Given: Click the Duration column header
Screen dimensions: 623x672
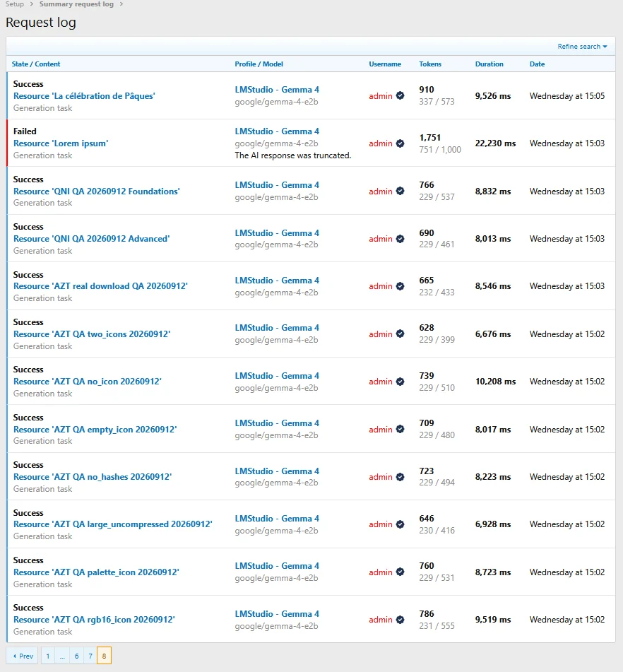Looking at the screenshot, I should [x=489, y=64].
